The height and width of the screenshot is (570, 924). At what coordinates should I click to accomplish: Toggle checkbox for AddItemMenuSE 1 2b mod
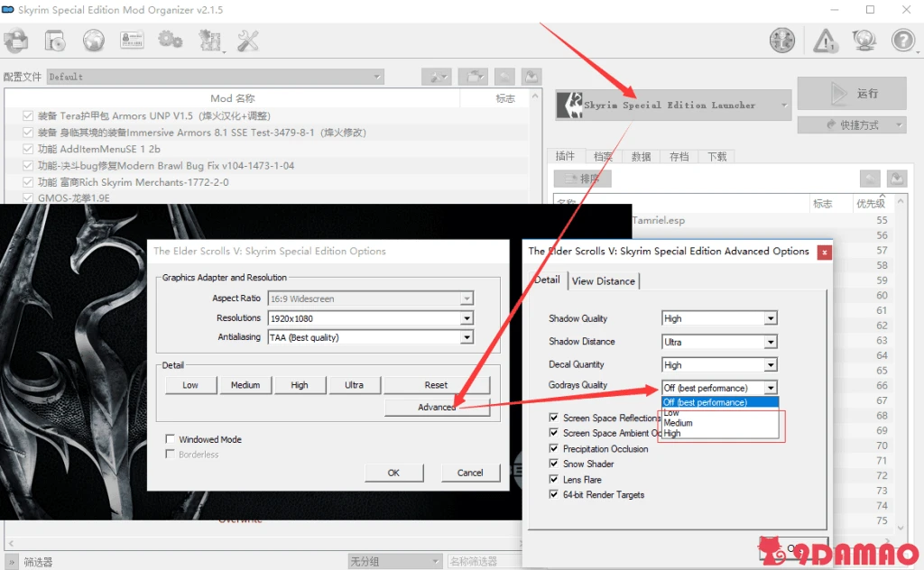[x=28, y=149]
